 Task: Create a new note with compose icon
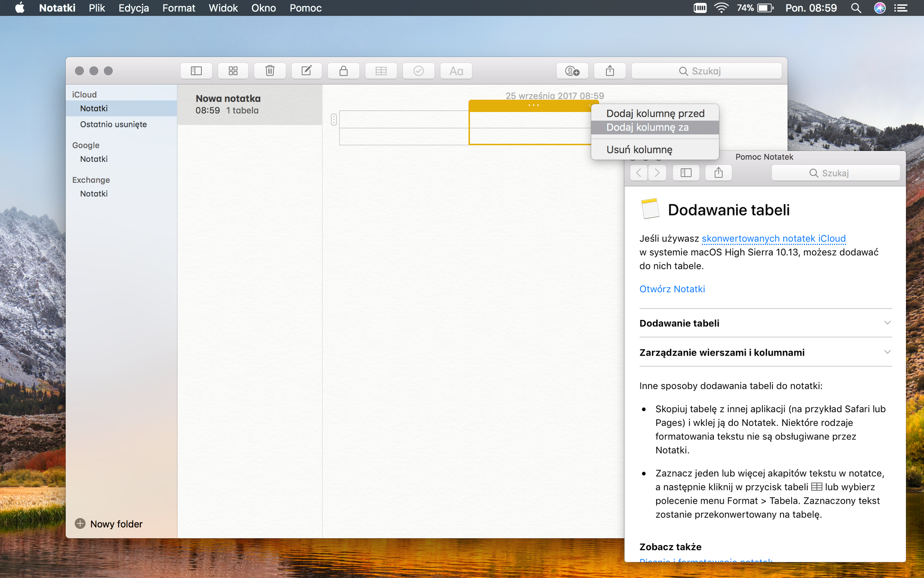pyautogui.click(x=306, y=71)
